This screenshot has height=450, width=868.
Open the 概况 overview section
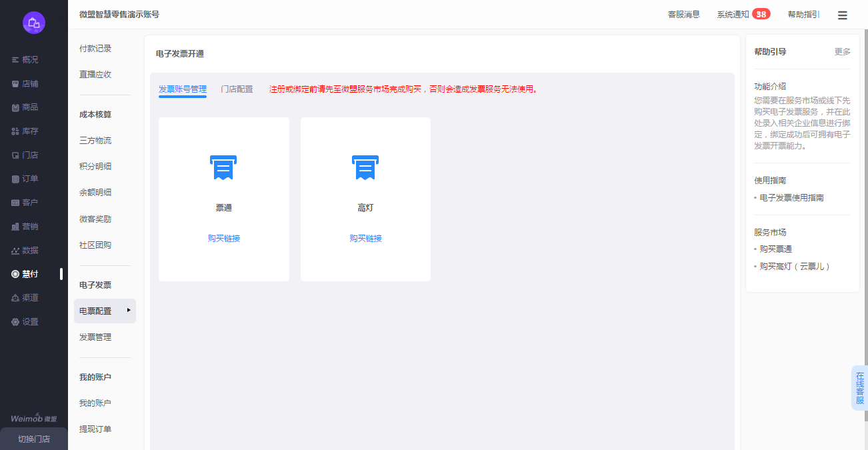[x=25, y=59]
